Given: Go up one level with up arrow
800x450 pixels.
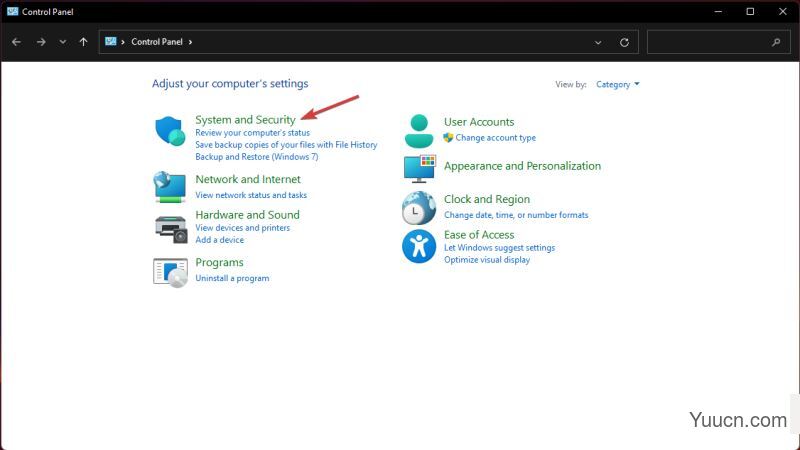Looking at the screenshot, I should click(84, 42).
